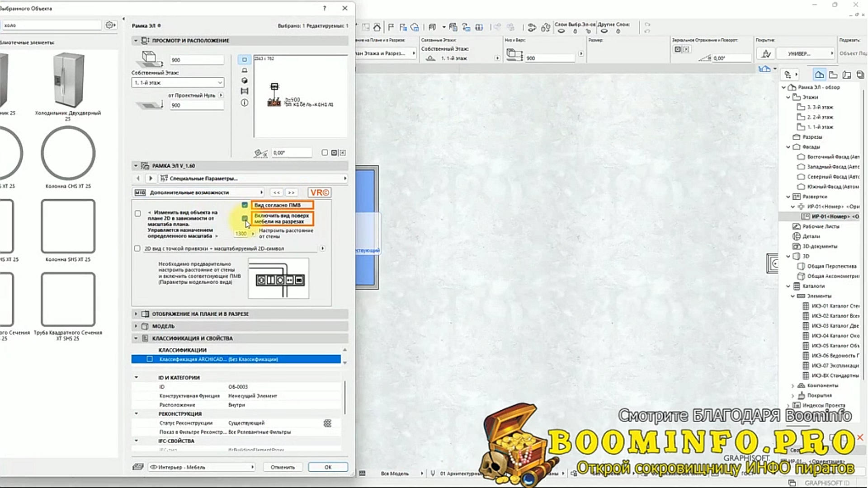Click library search field with холо text
The image size is (868, 488).
pyautogui.click(x=52, y=25)
